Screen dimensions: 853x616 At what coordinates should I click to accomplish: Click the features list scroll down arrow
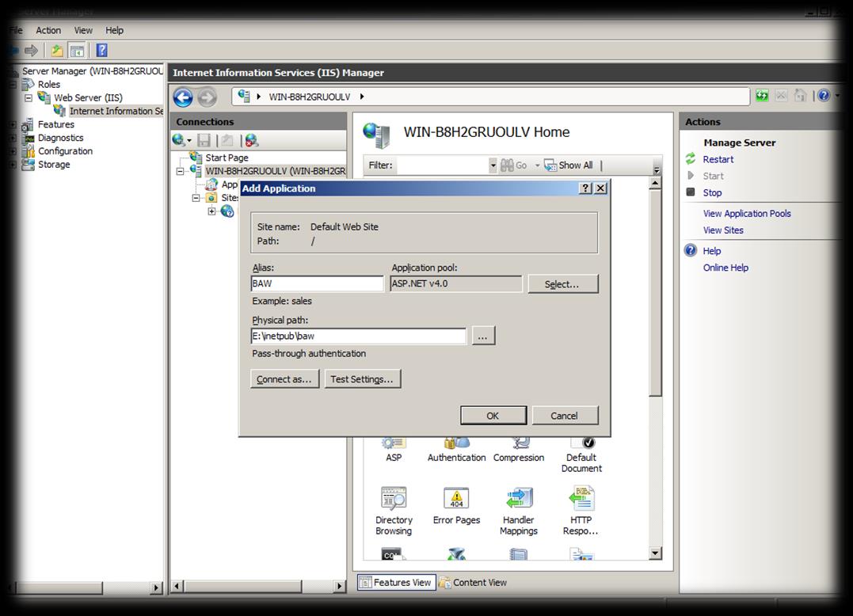point(656,554)
